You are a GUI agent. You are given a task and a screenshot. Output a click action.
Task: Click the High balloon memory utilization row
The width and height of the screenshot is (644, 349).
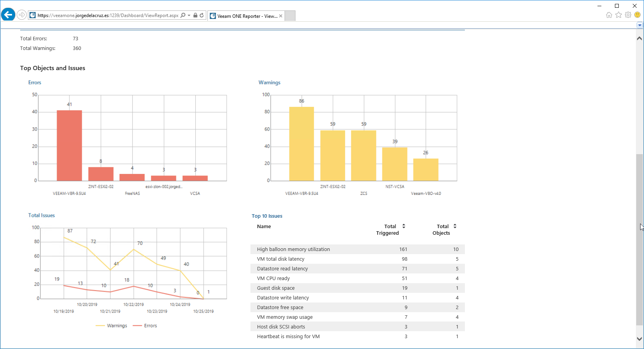point(357,249)
